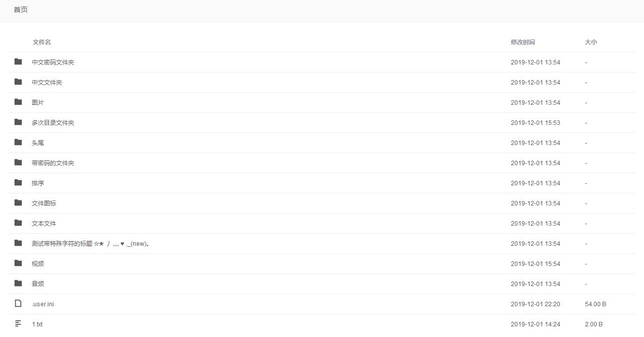Viewport: 644px width, 337px height.
Task: Open the 中文文件夹 folder
Action: tap(47, 83)
